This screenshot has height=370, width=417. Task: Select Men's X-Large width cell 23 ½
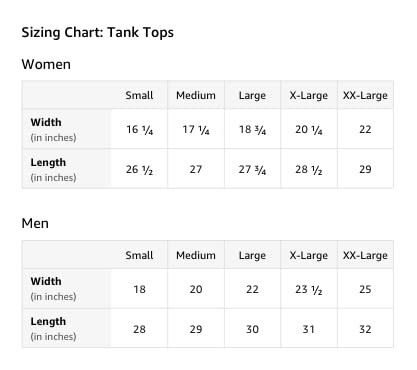(x=309, y=289)
